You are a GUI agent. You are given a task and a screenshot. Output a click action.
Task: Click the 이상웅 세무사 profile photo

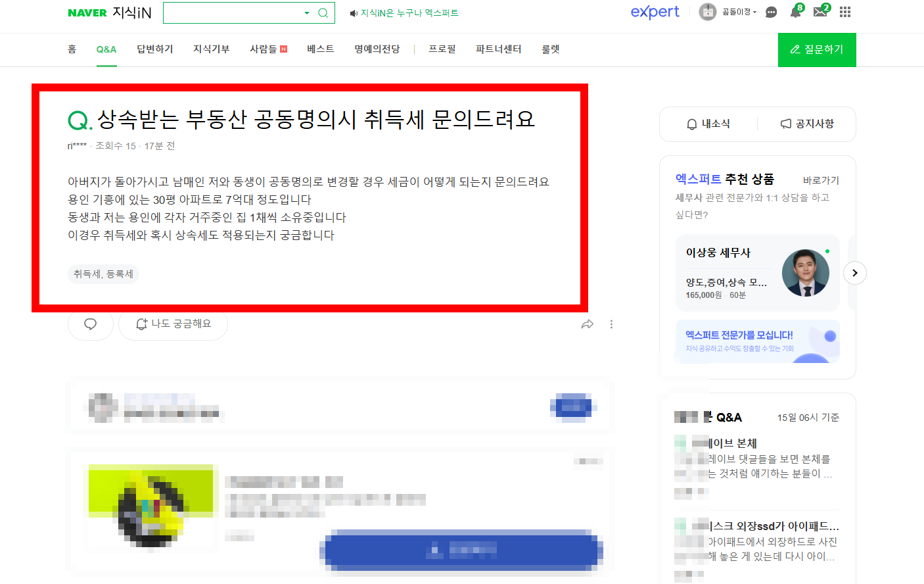[806, 273]
